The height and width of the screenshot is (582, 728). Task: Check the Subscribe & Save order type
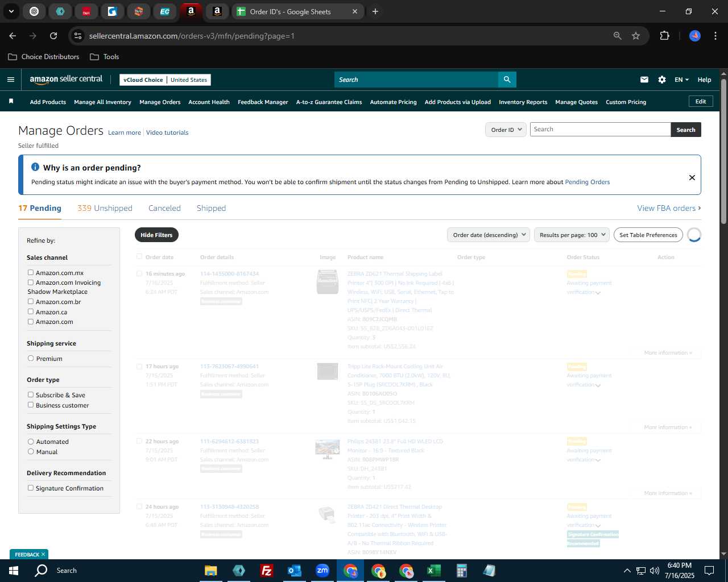click(31, 395)
